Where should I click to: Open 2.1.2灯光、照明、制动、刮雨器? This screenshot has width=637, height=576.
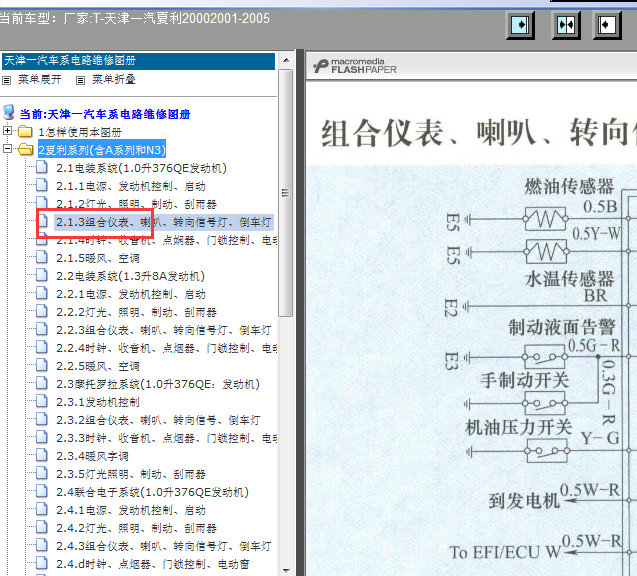[x=136, y=204]
